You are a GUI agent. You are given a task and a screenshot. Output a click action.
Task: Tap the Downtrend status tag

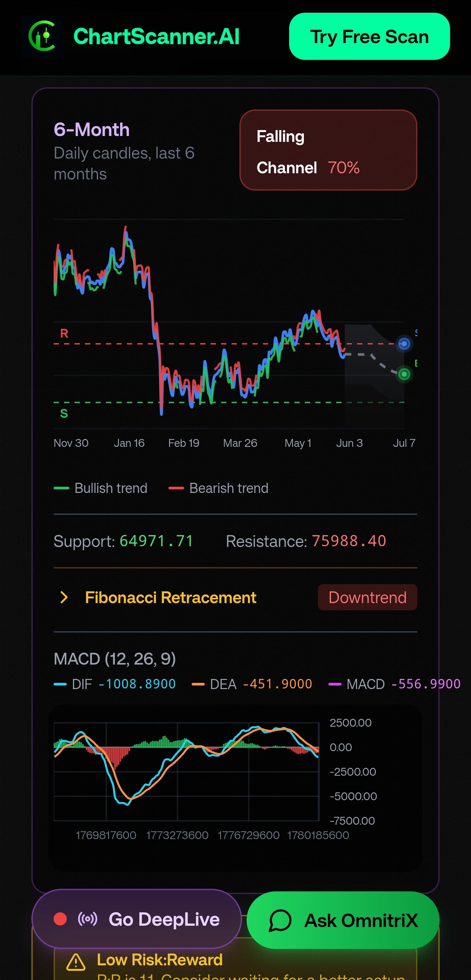coord(367,597)
